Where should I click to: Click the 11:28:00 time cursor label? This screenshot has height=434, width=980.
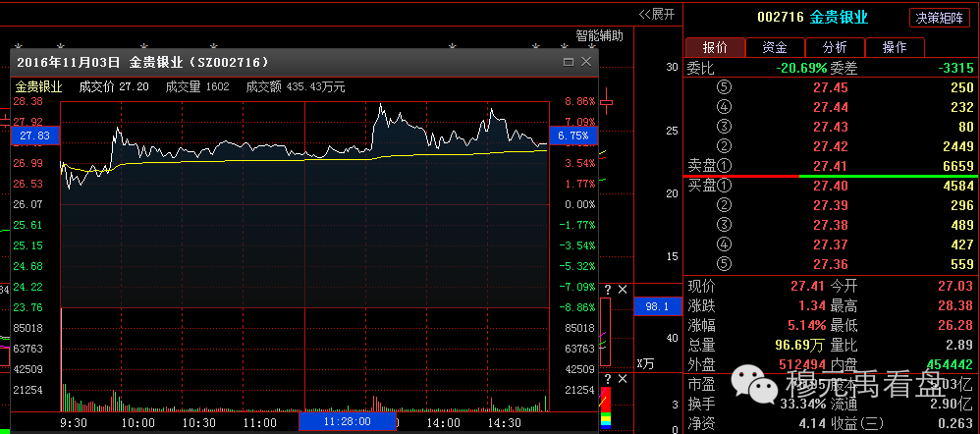pos(348,421)
